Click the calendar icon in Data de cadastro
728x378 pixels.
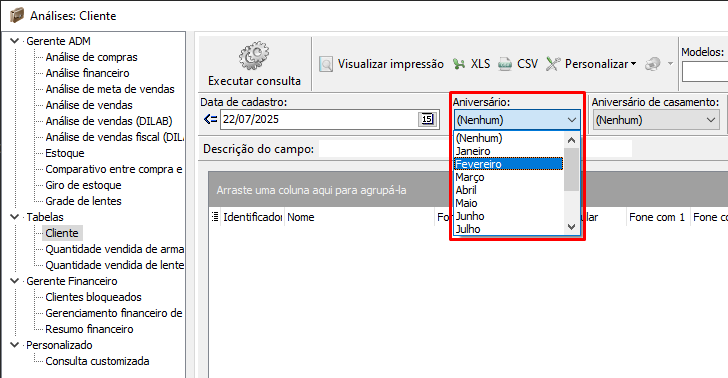[x=427, y=119]
